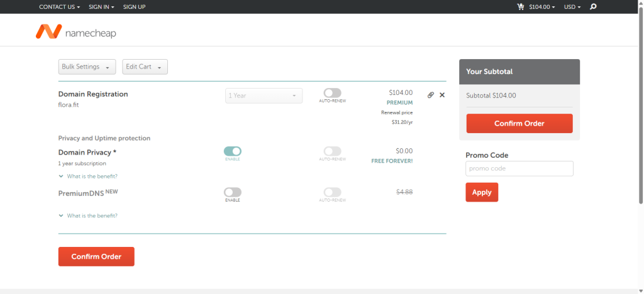
Task: Click the Apply promo code button
Action: coord(482,192)
